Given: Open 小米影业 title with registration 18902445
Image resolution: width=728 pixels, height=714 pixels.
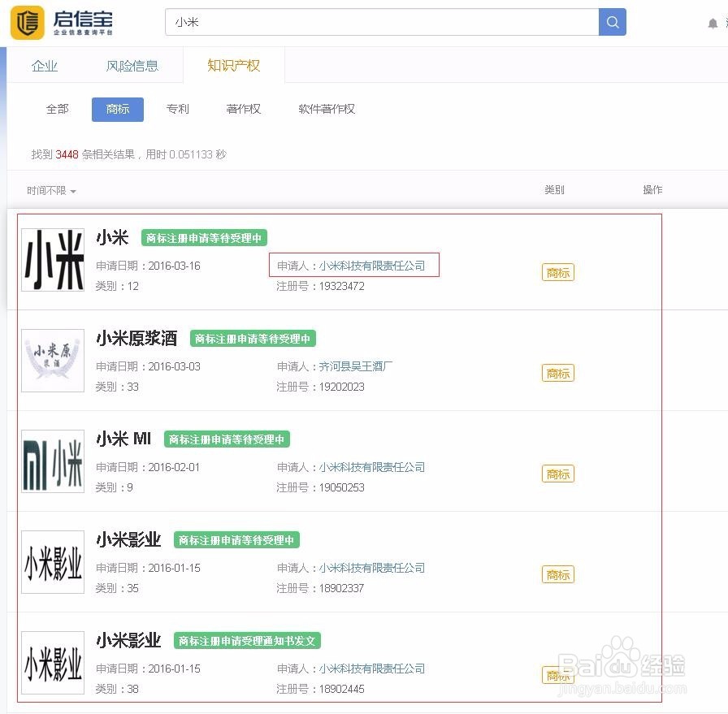Looking at the screenshot, I should coord(128,640).
